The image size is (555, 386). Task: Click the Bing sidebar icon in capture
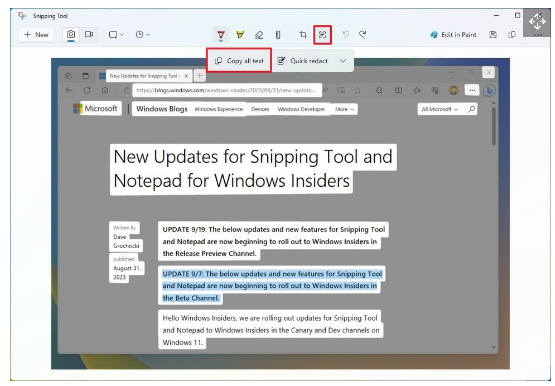[x=490, y=90]
